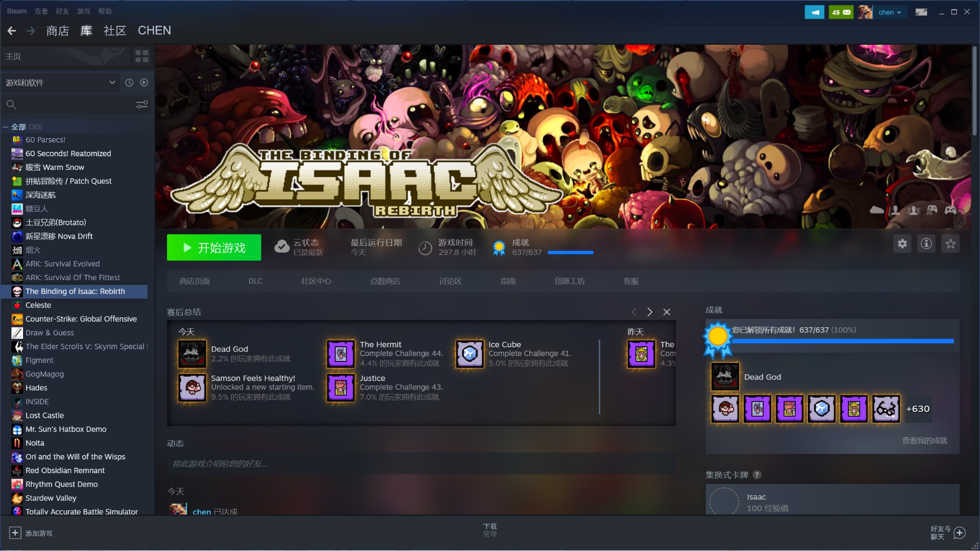Select Celeste in the library list
This screenshot has width=980, height=551.
38,305
